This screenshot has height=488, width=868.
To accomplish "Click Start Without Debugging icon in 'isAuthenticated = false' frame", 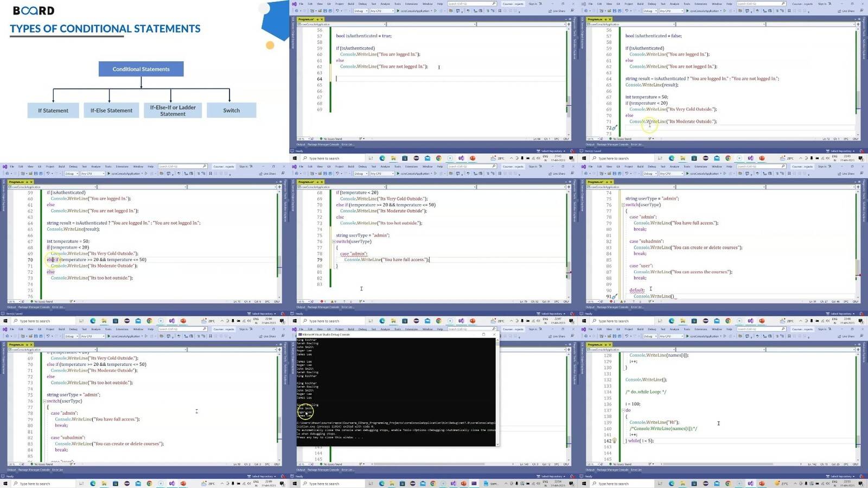I will 725,11.
